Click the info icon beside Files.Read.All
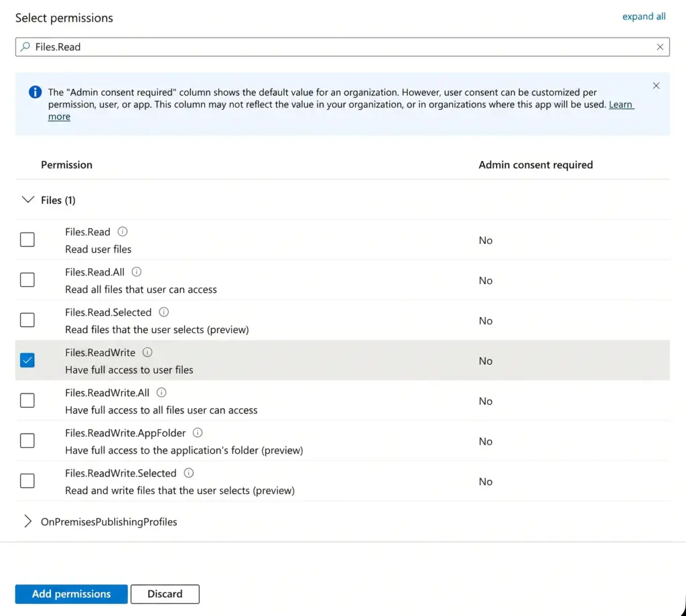Screen dimensions: 686x616 [137, 272]
